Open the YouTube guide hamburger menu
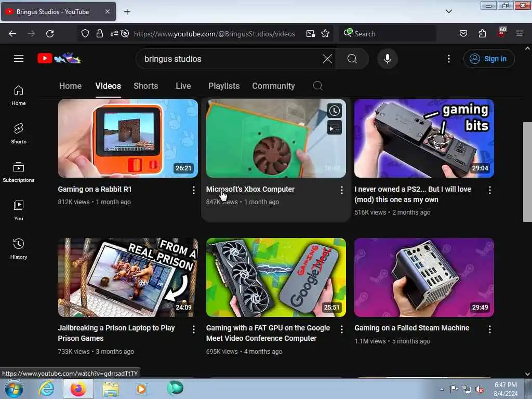 19,59
